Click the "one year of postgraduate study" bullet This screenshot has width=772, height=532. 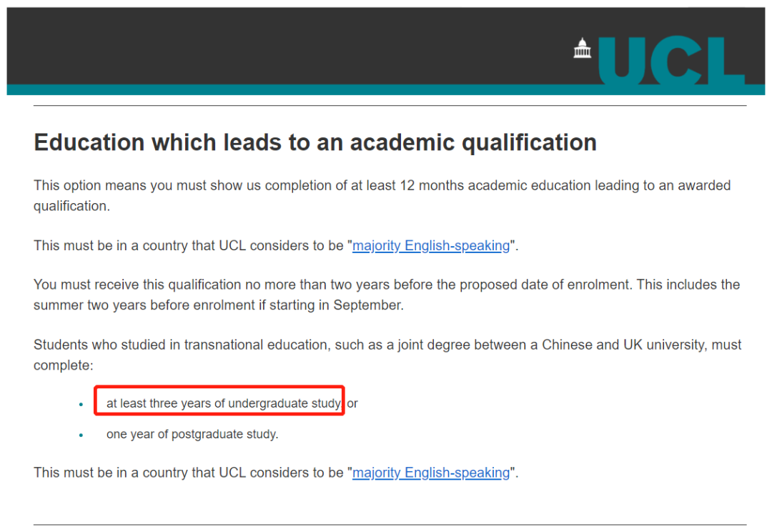[192, 434]
